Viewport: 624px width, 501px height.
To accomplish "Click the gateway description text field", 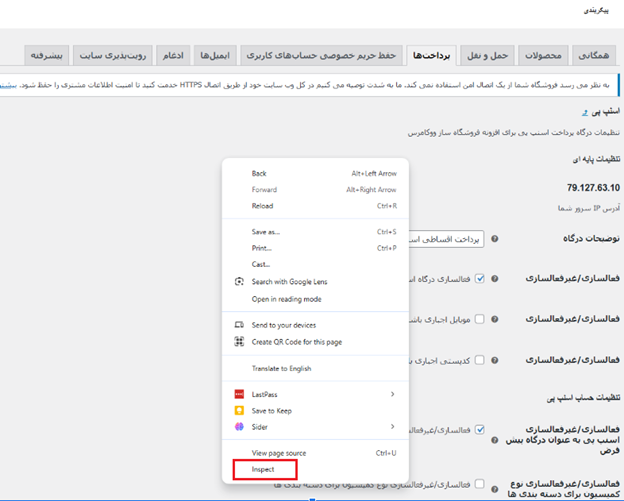I will click(446, 239).
